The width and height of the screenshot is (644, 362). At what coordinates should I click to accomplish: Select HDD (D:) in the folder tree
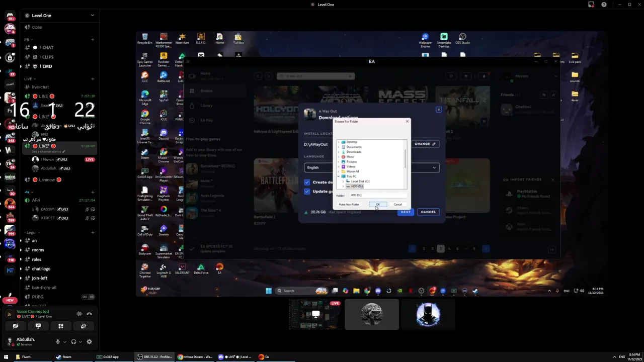click(355, 186)
